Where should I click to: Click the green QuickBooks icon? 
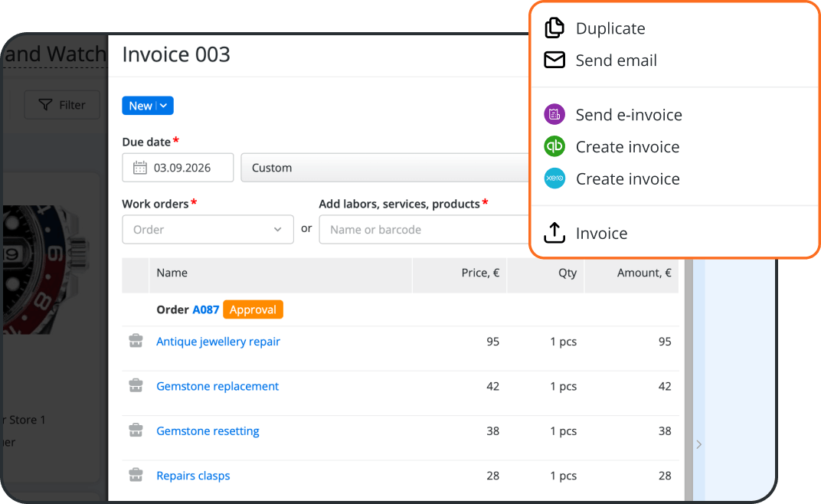(x=554, y=146)
